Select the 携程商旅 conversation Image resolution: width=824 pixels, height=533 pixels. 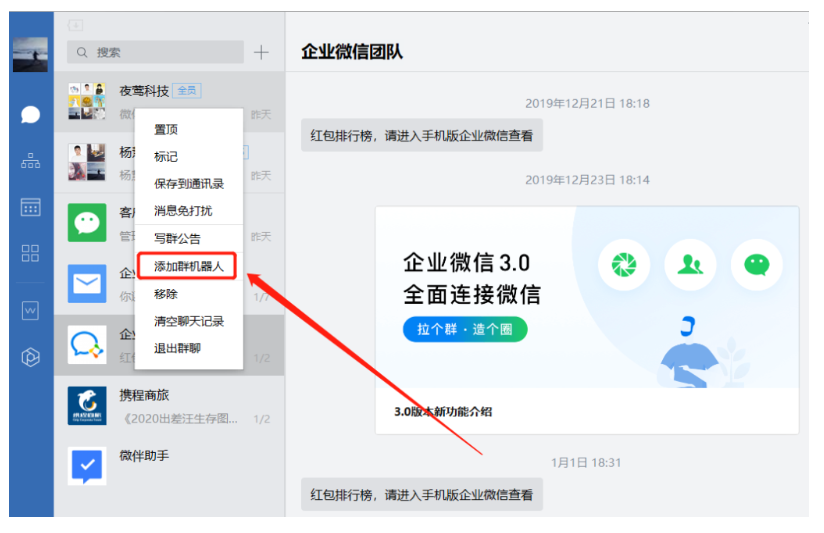point(170,406)
